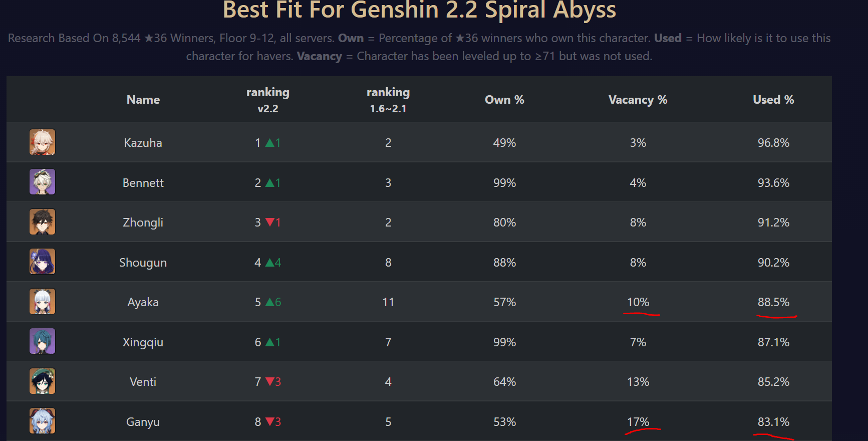Sort by the Name column header
Image resolution: width=868 pixels, height=441 pixels.
coord(143,100)
